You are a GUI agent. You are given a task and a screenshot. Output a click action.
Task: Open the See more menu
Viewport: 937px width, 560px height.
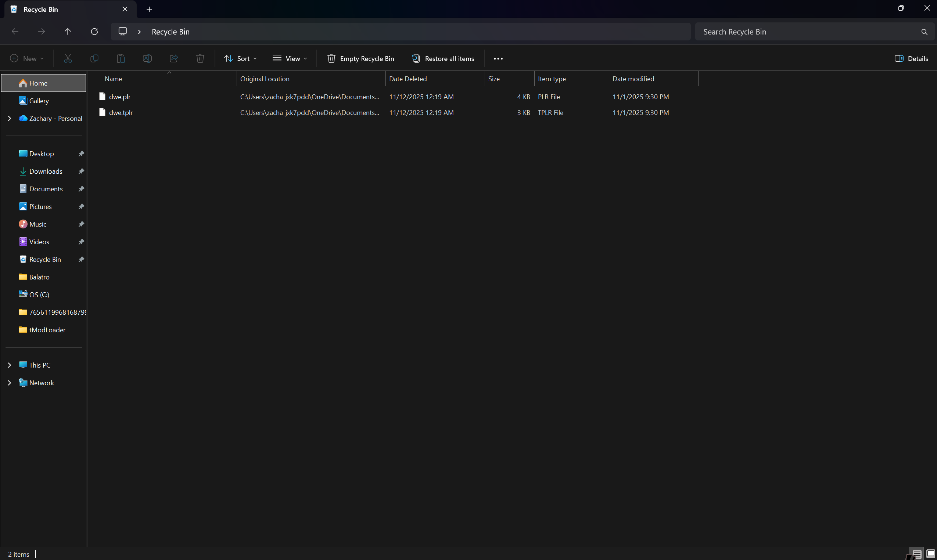(x=498, y=58)
